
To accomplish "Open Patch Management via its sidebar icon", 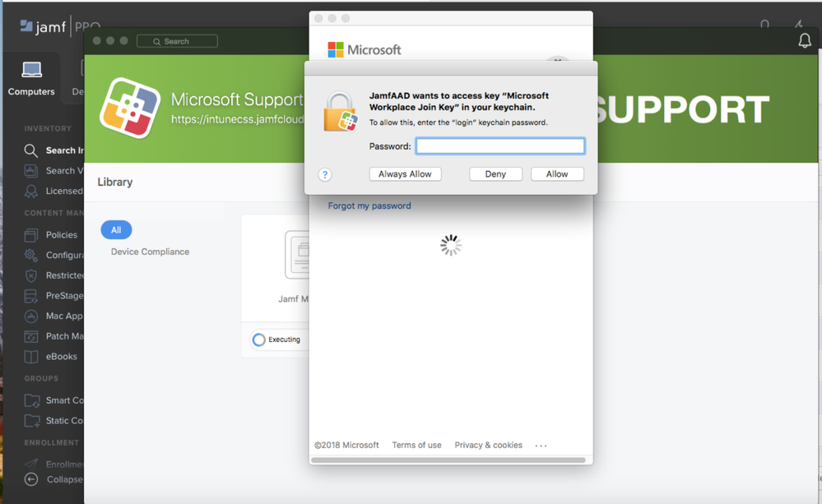I will pyautogui.click(x=31, y=336).
